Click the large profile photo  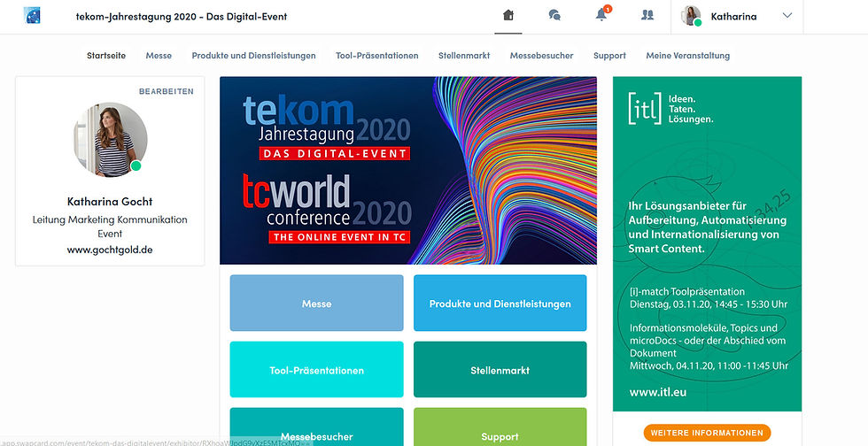coord(110,140)
